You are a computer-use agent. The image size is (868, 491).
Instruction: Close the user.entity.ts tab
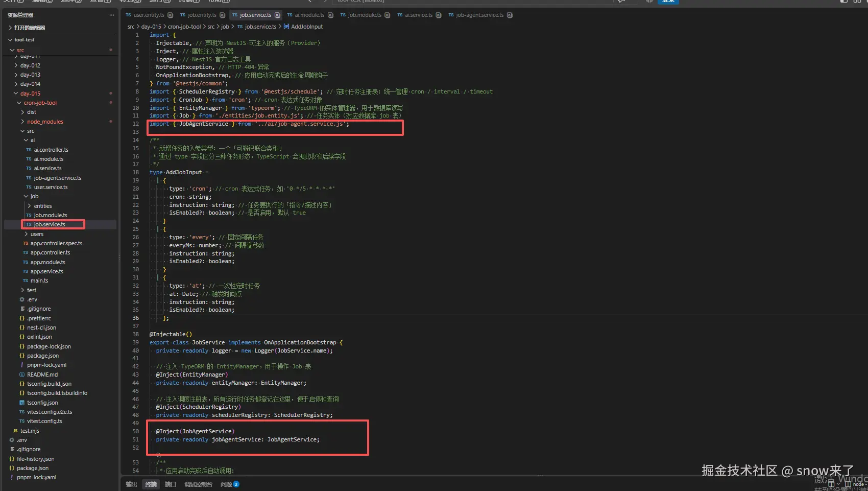[x=170, y=15]
